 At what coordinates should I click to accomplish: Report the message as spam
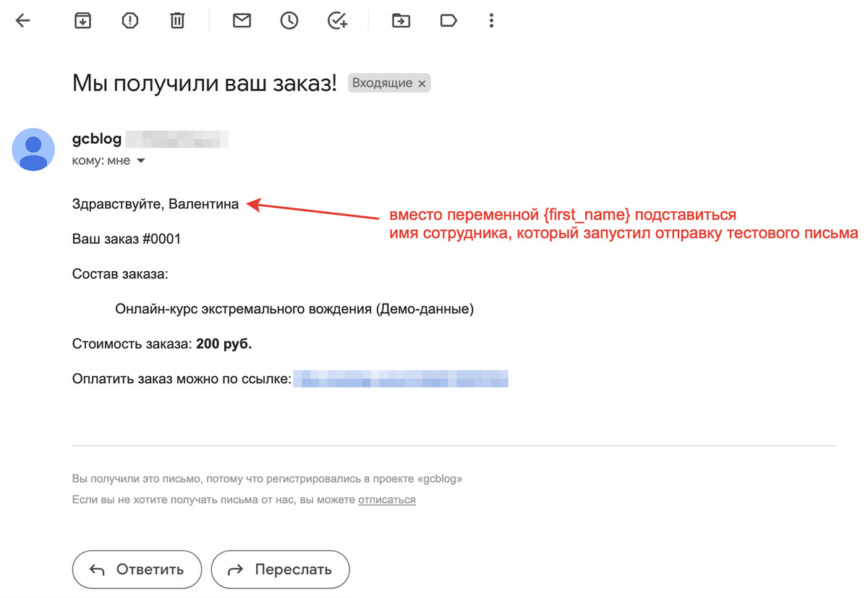coord(130,21)
